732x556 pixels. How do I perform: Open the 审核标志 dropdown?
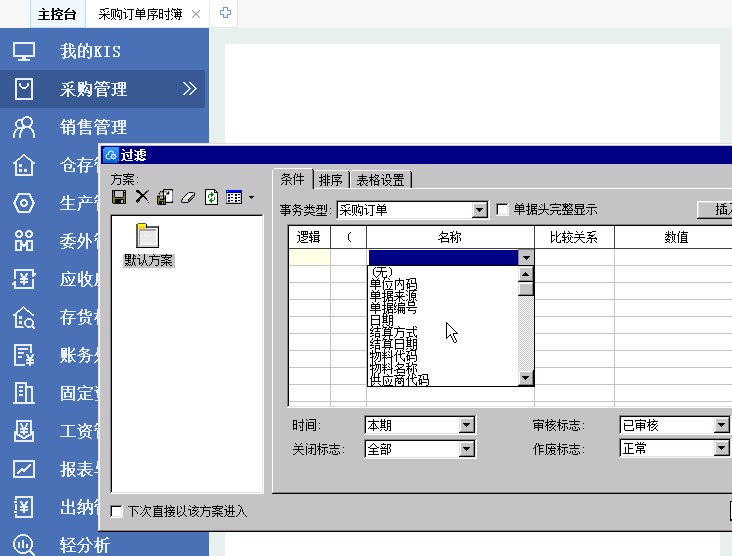click(721, 425)
